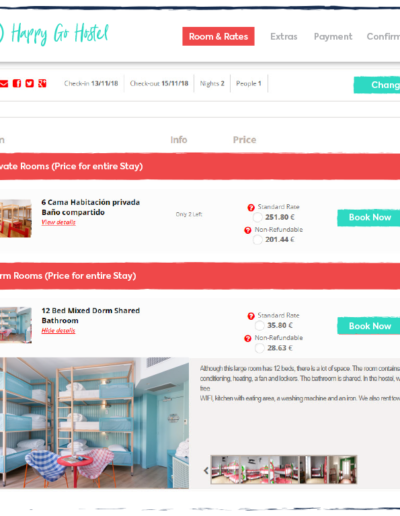Viewport: 400px width, 516px height.
Task: Share via the Facebook icon
Action: click(17, 83)
